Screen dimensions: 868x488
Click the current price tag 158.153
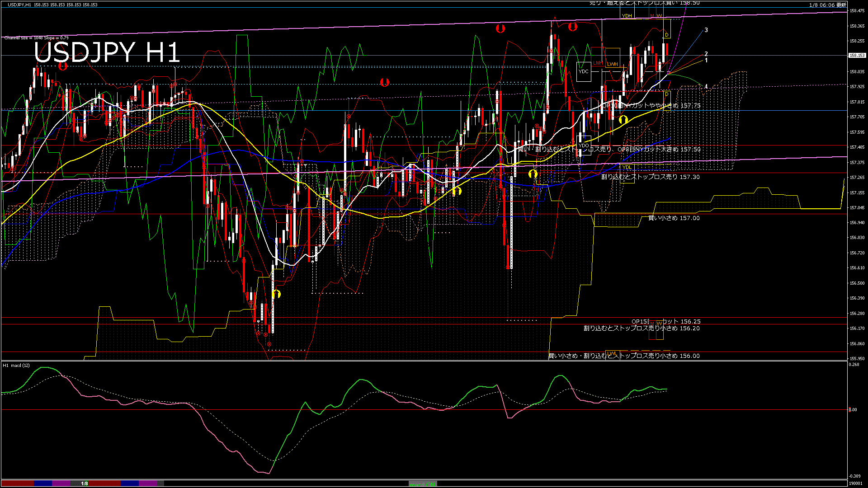point(857,56)
